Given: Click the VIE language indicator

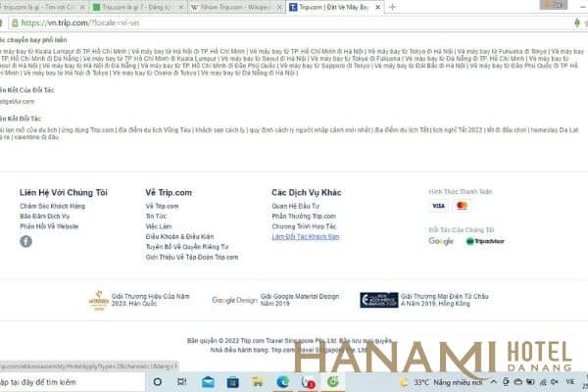Looking at the screenshot, I should (x=570, y=381).
